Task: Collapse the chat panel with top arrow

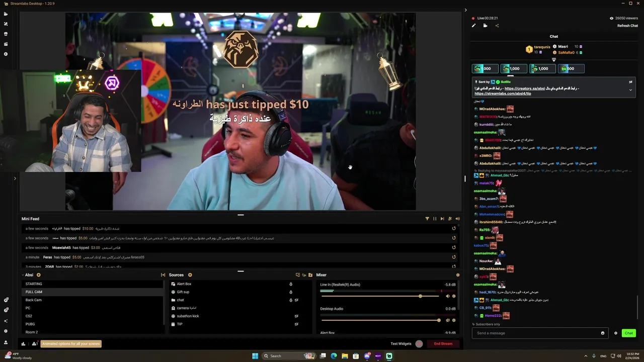Action: pyautogui.click(x=465, y=10)
